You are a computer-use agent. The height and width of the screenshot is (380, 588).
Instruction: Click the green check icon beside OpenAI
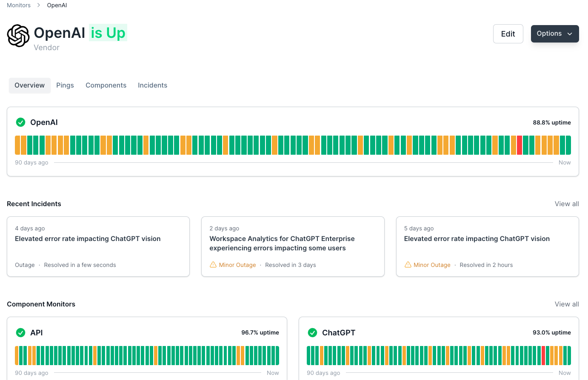pos(20,122)
